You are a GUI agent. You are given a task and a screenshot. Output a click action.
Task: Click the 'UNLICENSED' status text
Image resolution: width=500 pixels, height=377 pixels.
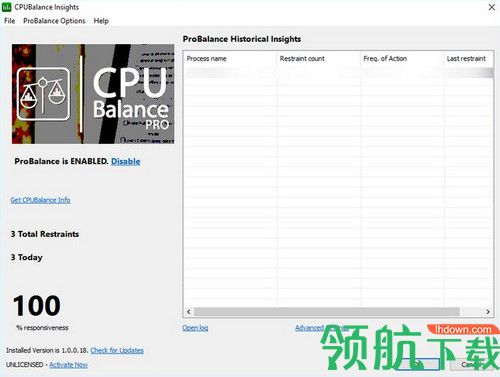[x=25, y=365]
